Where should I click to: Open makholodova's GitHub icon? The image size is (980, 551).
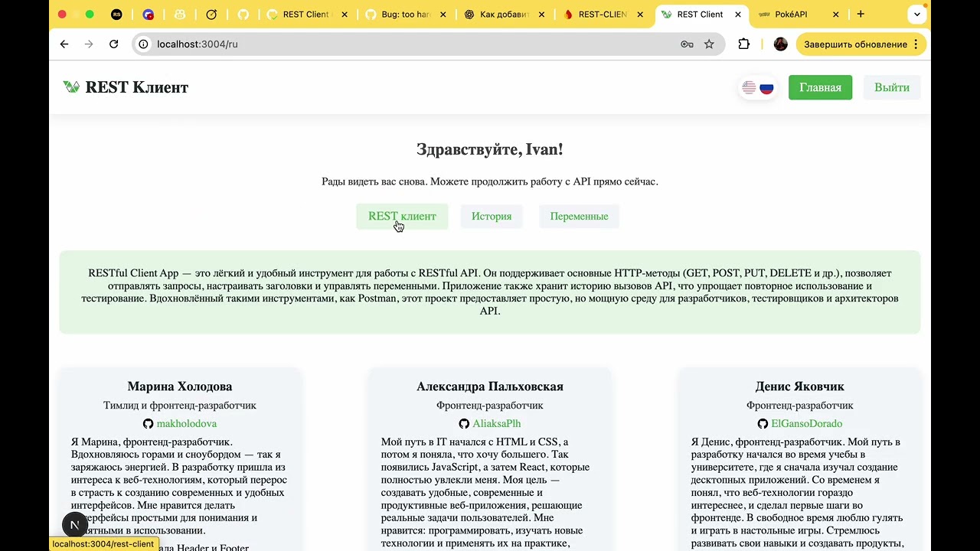point(149,424)
